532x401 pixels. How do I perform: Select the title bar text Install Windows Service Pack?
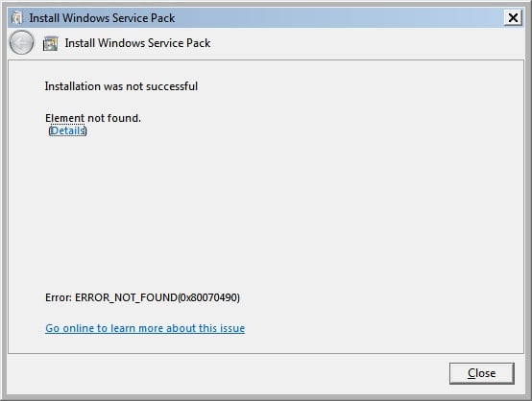(102, 18)
